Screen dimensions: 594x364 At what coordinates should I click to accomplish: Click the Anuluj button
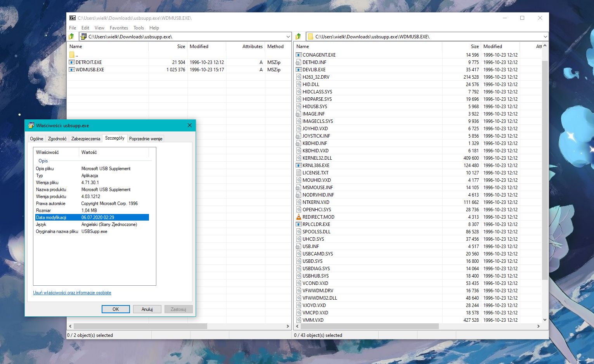pyautogui.click(x=147, y=309)
